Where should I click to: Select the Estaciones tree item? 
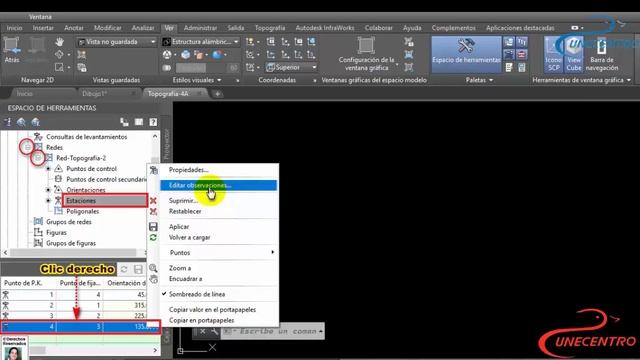(81, 201)
